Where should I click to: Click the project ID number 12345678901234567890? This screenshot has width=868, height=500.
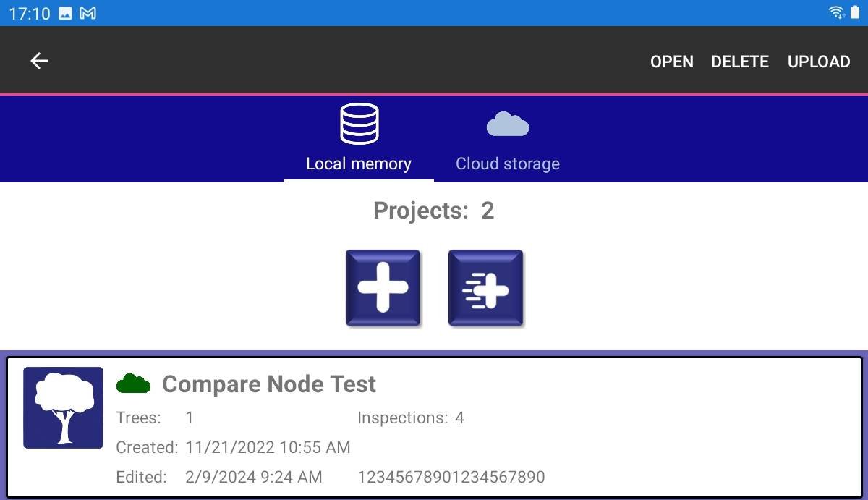pyautogui.click(x=451, y=477)
